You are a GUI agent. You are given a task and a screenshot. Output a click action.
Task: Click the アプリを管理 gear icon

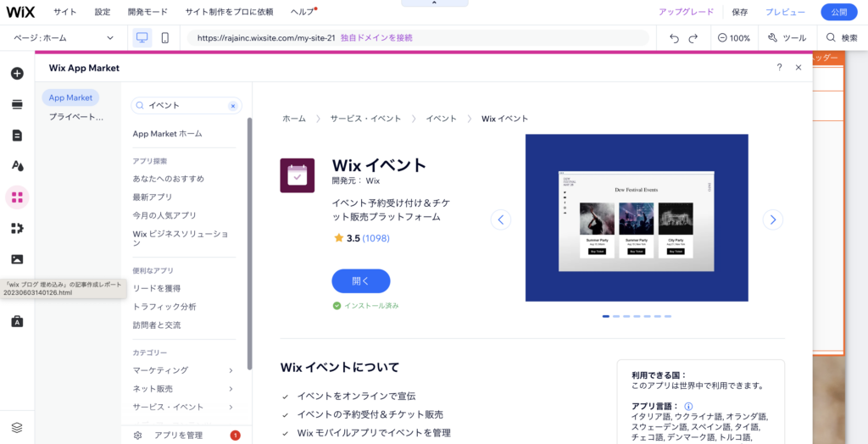(x=138, y=436)
